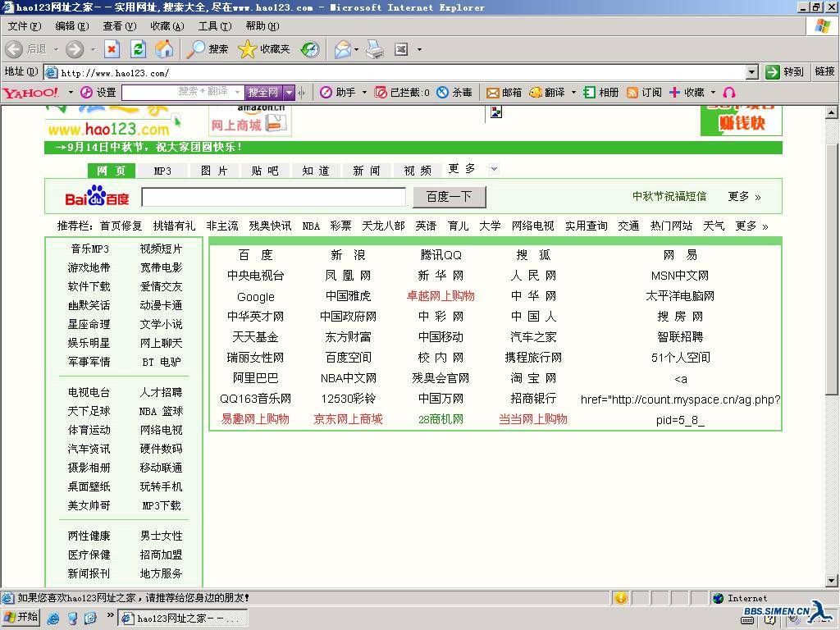Open 音乐MP3 sidebar link

[x=89, y=249]
